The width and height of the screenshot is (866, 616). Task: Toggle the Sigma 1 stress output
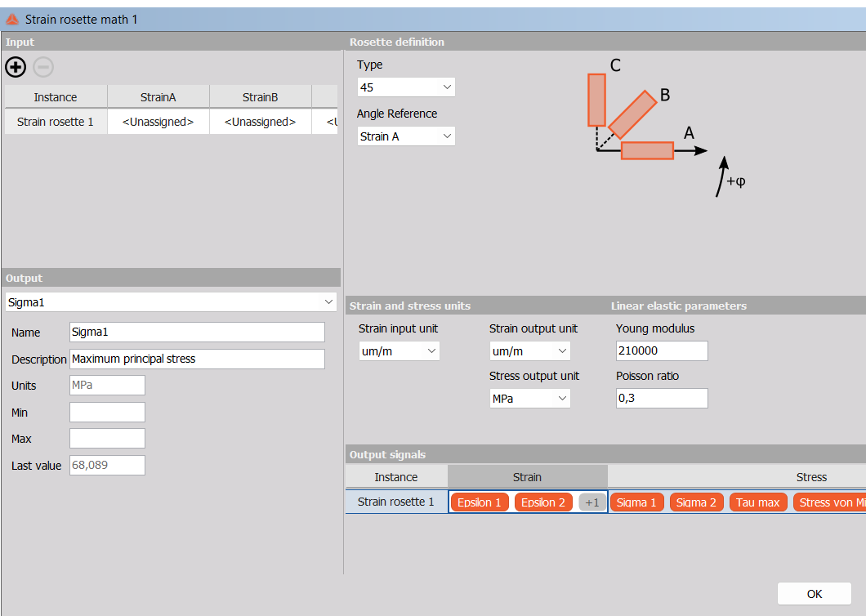click(x=636, y=502)
